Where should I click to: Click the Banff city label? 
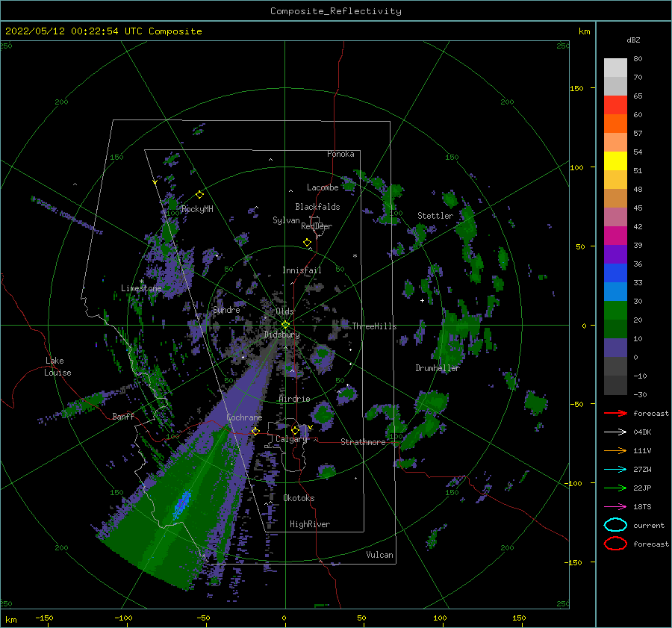click(123, 416)
